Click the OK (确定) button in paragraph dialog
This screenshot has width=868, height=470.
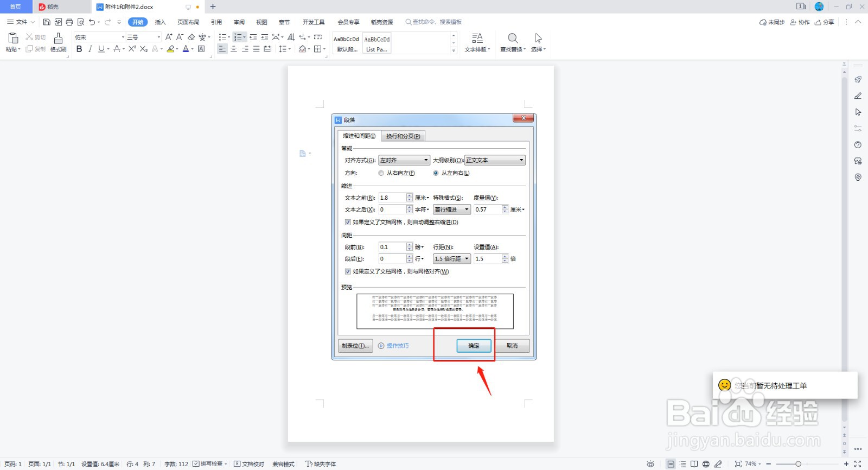474,346
